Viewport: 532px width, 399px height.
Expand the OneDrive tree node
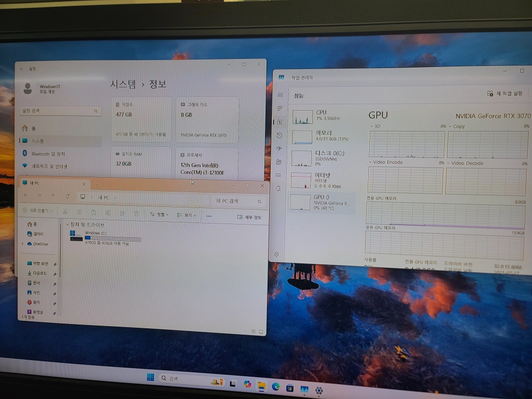click(23, 244)
